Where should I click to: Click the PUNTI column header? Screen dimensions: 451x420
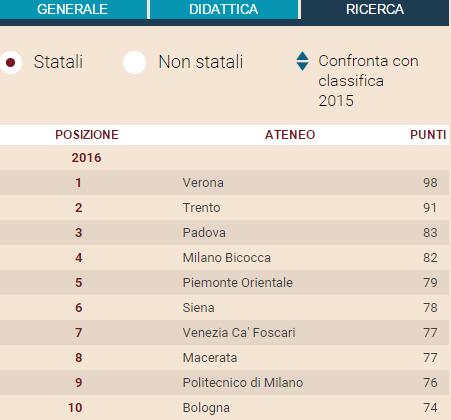[x=428, y=135]
